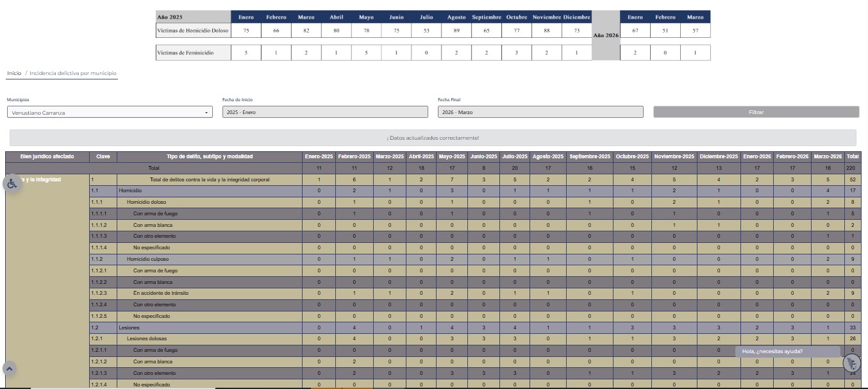Click the dropdown arrow in Municipios selector
868x389 pixels.
tap(206, 113)
